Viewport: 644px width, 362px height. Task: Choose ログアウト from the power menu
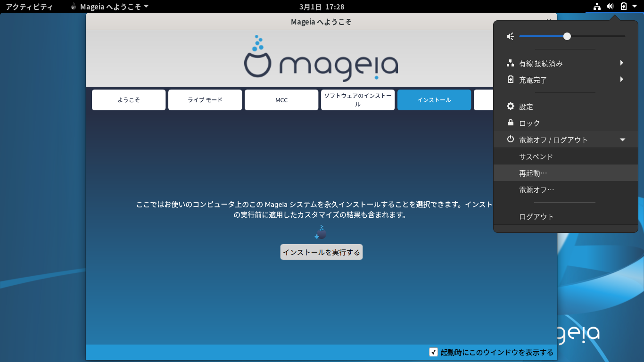565,216
